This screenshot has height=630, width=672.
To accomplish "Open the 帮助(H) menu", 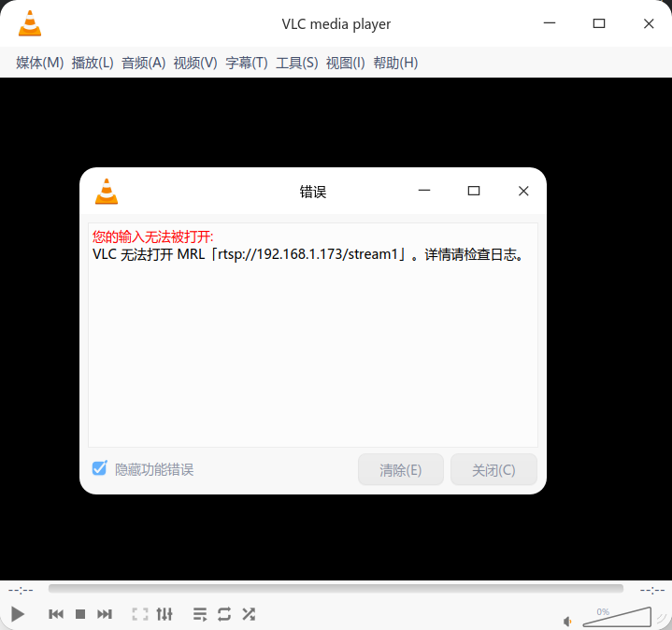I will coord(395,63).
